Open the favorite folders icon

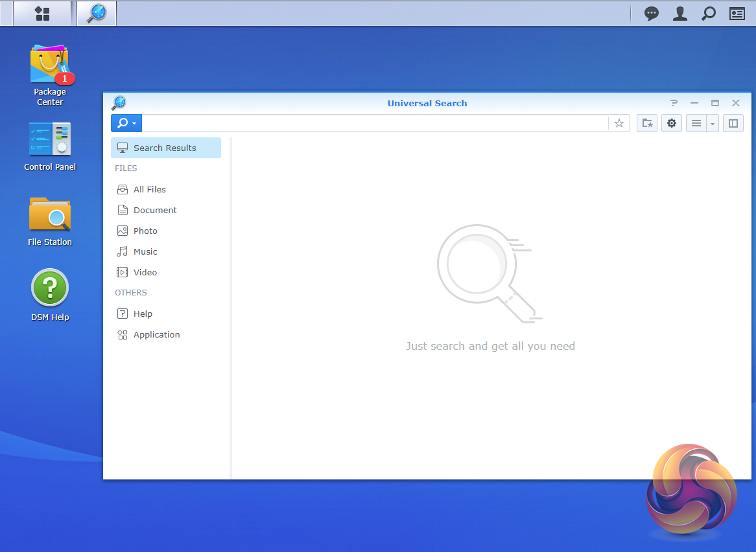(x=647, y=123)
